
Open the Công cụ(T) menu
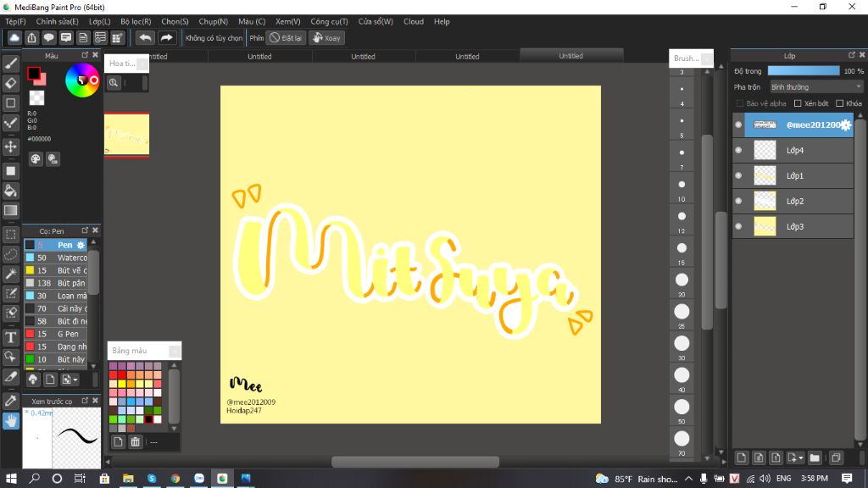[329, 21]
